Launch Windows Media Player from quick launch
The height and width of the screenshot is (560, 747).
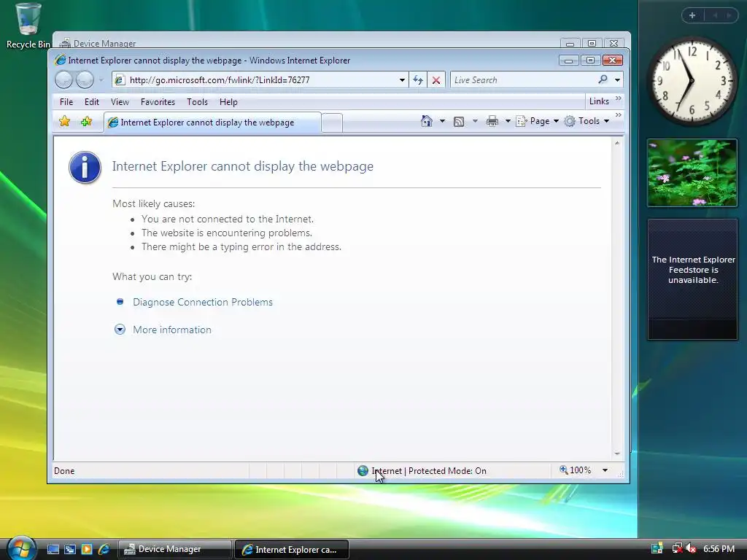click(87, 549)
